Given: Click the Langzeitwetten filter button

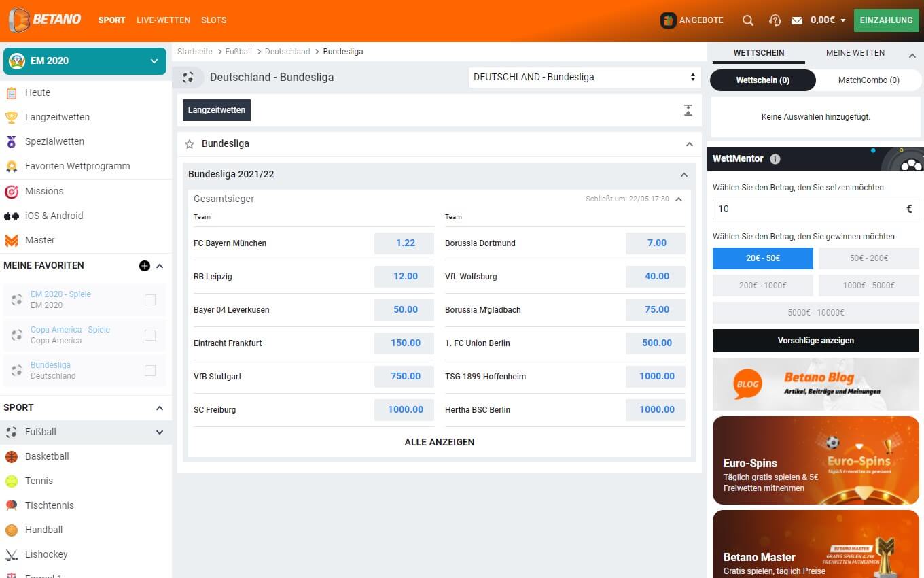Looking at the screenshot, I should tap(217, 110).
